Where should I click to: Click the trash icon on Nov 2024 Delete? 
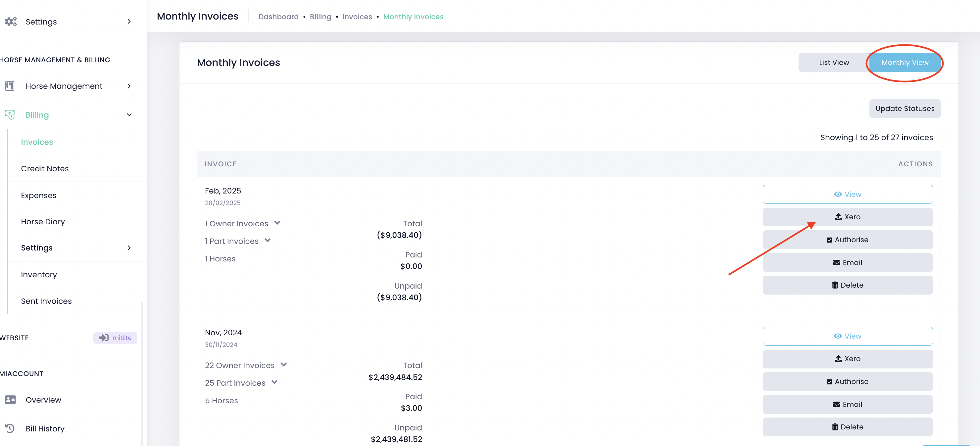pos(835,426)
